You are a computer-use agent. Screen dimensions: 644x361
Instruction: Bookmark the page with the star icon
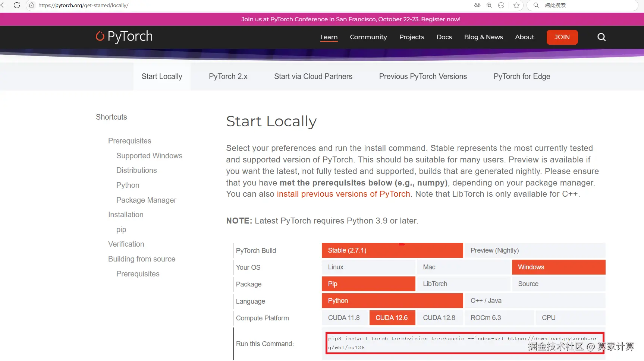[516, 5]
